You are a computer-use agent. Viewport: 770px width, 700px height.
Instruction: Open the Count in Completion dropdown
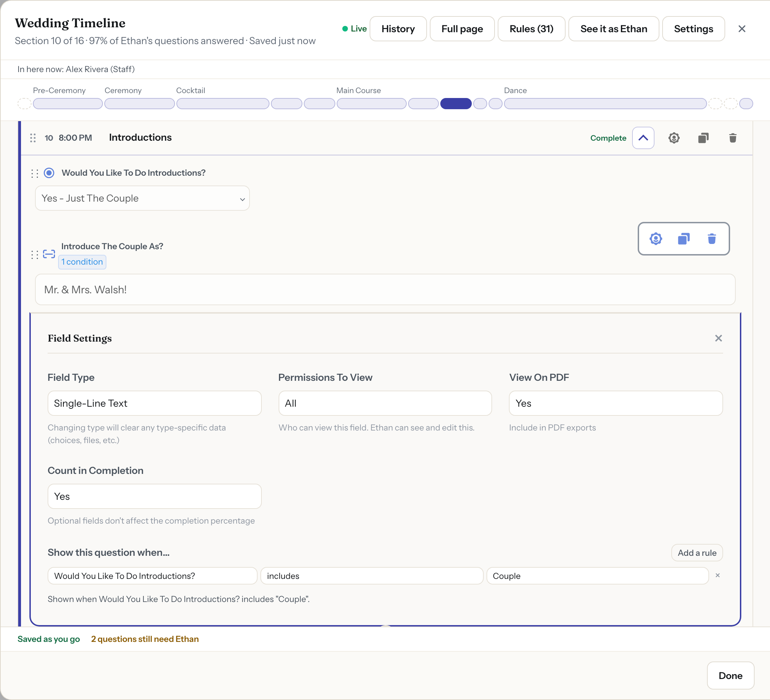pos(154,496)
